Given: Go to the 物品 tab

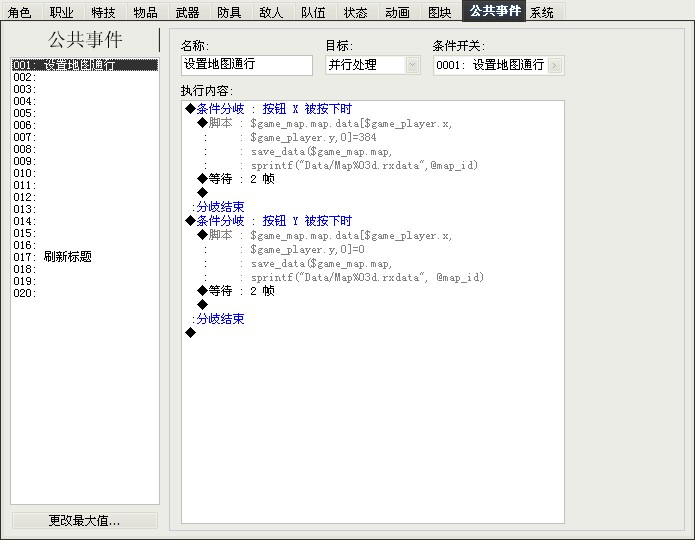Looking at the screenshot, I should click(145, 12).
